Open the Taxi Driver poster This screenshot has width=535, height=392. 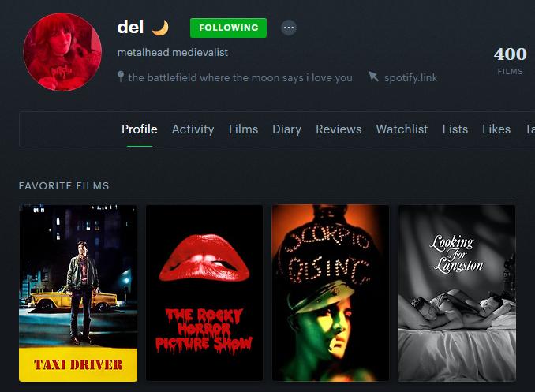[78, 293]
